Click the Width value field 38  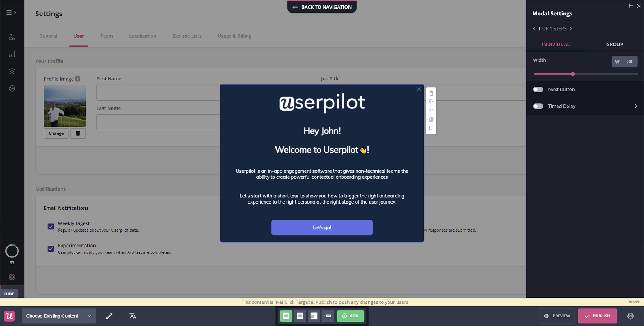coord(625,62)
